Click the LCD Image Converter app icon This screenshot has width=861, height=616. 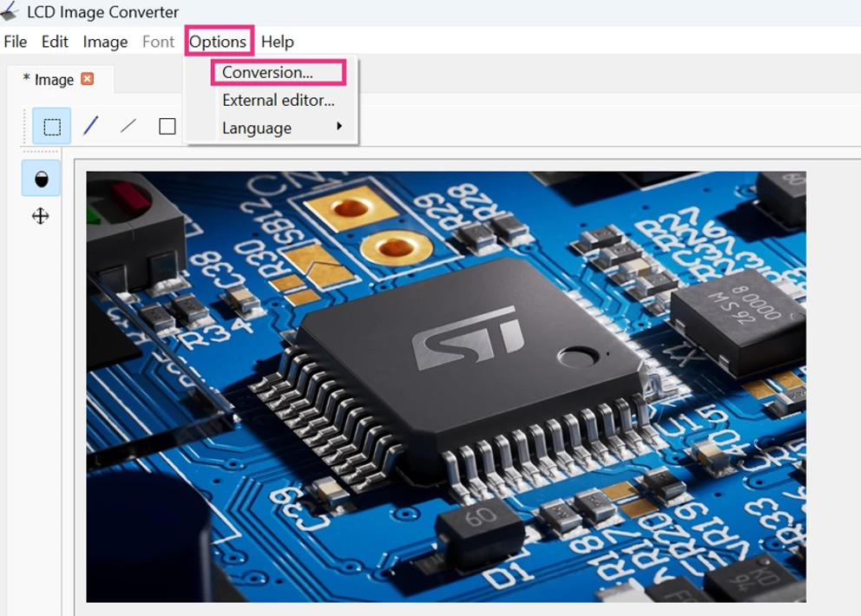coord(10,11)
